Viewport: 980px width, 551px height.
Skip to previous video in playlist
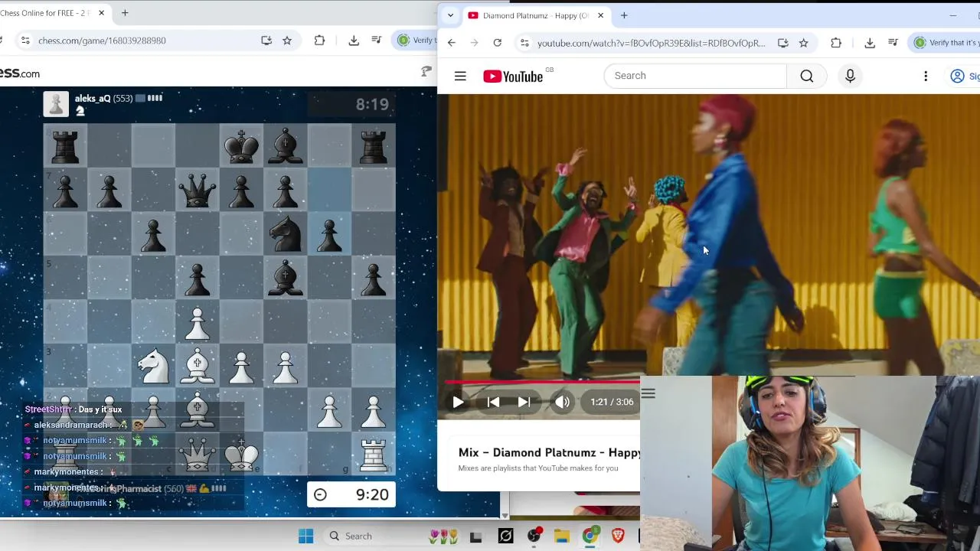click(493, 402)
